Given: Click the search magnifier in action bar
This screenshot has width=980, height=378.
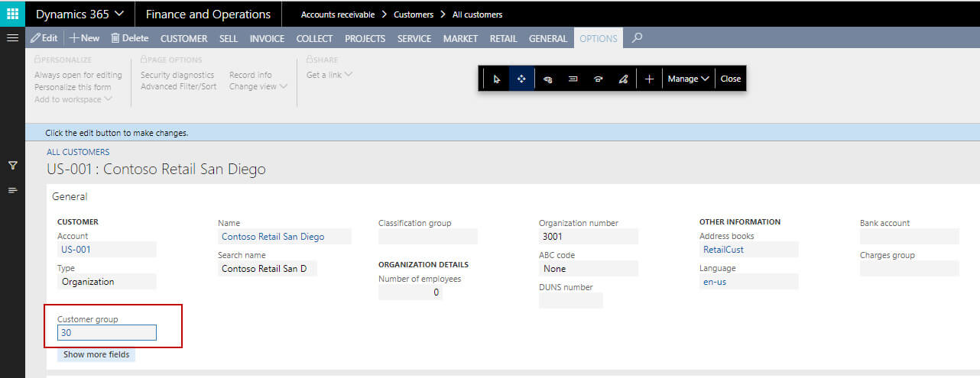Looking at the screenshot, I should (637, 37).
